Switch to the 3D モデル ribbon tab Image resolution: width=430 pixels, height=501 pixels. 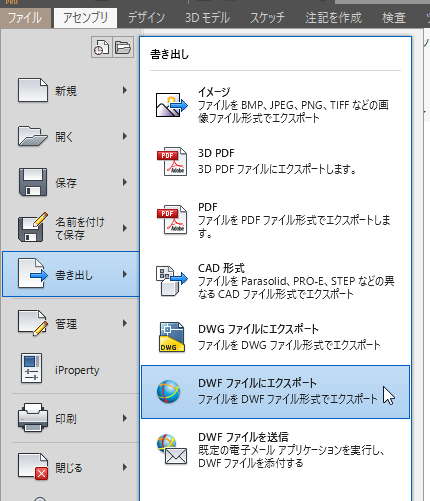207,18
